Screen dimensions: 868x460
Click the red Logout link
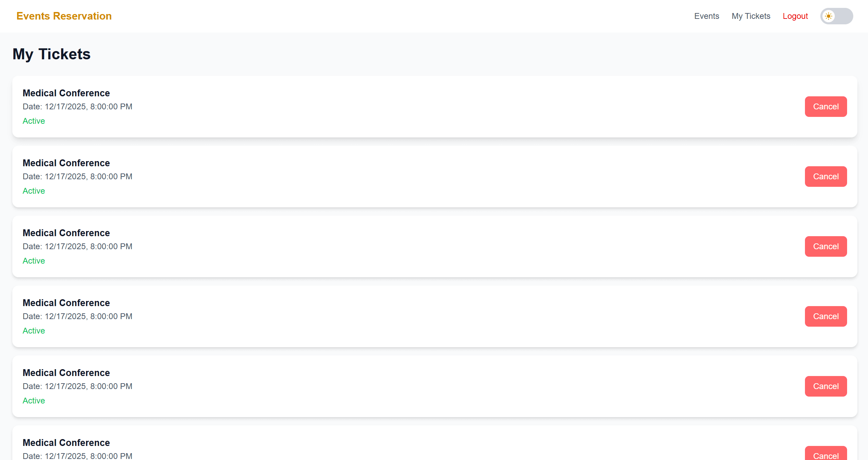tap(795, 16)
